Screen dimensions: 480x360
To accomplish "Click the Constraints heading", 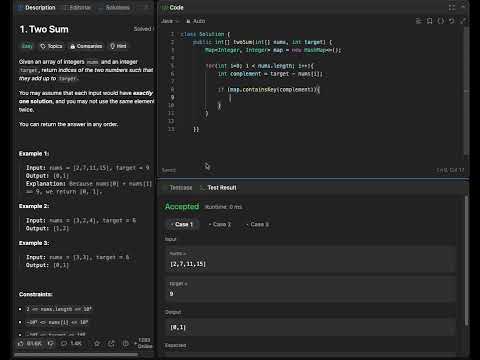I will 36,294.
